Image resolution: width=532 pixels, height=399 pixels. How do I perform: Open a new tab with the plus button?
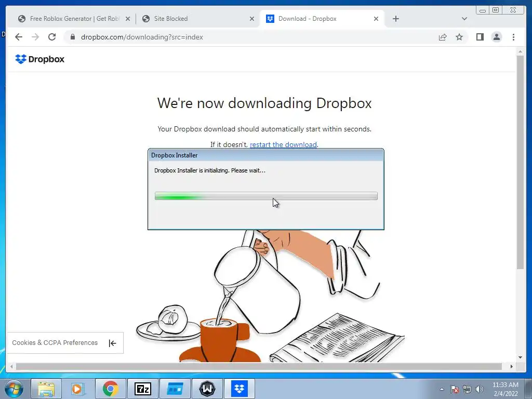tap(395, 19)
